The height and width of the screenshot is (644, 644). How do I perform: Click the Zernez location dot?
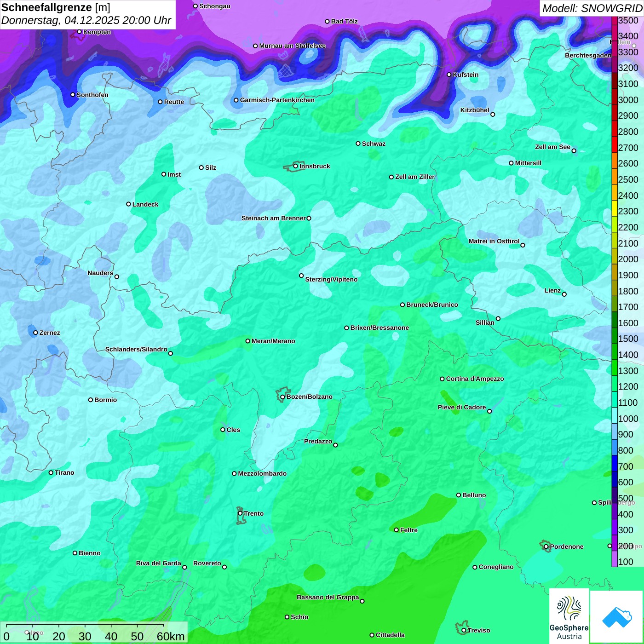click(x=35, y=333)
